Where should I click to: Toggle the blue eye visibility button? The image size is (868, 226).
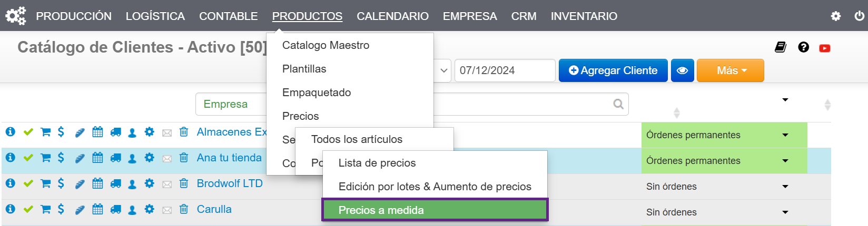(682, 70)
